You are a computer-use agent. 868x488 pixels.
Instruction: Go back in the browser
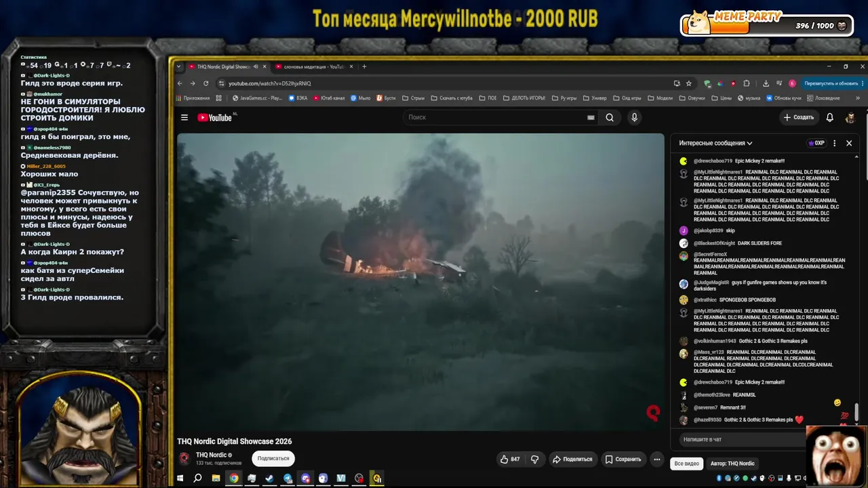[x=180, y=83]
